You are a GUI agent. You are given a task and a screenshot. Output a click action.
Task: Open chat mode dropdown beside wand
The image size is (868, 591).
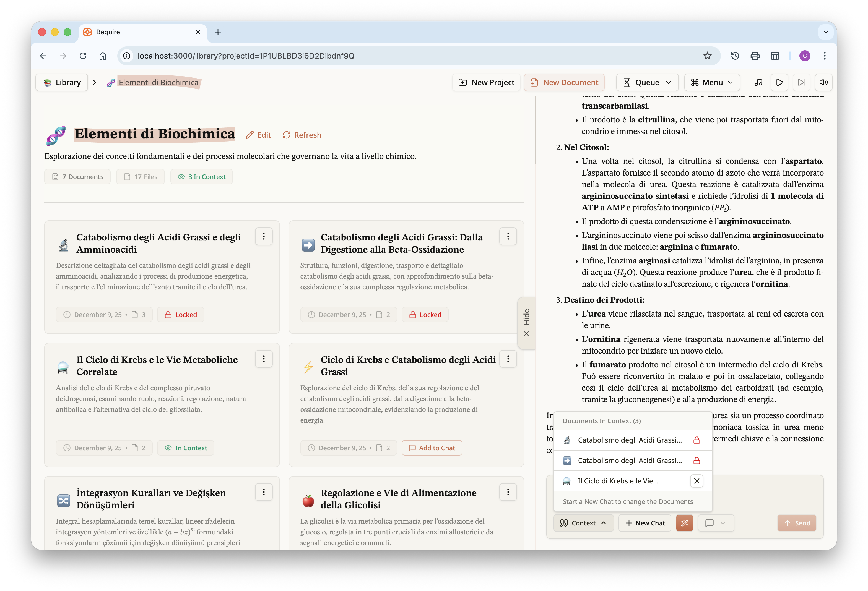(x=715, y=523)
